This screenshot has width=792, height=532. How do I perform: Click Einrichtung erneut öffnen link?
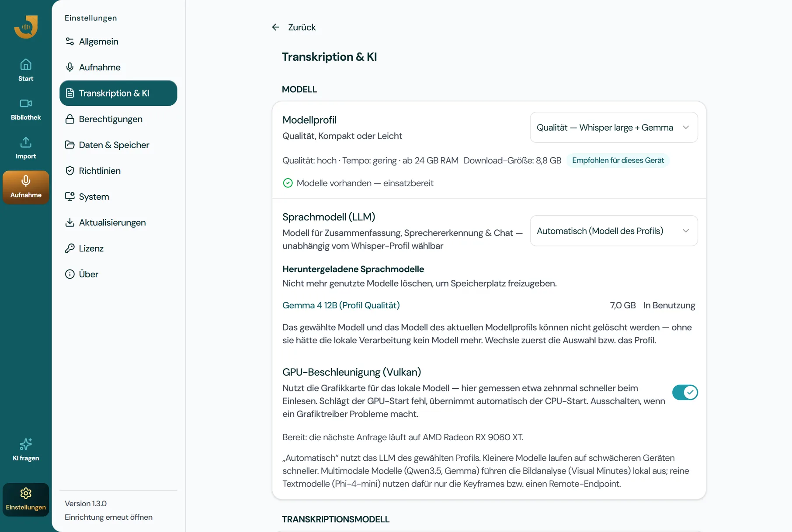tap(108, 517)
